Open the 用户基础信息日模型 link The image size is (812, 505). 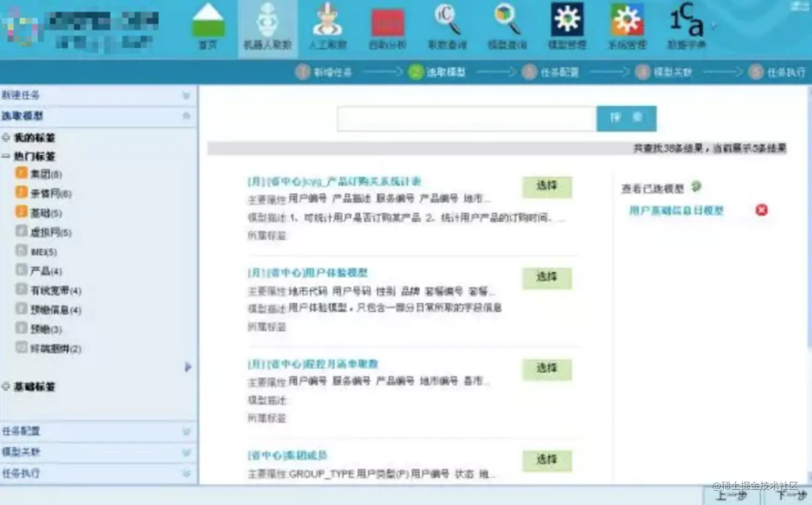click(676, 211)
